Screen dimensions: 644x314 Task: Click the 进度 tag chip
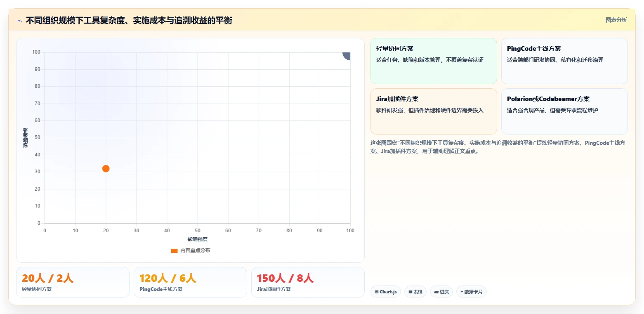point(441,292)
